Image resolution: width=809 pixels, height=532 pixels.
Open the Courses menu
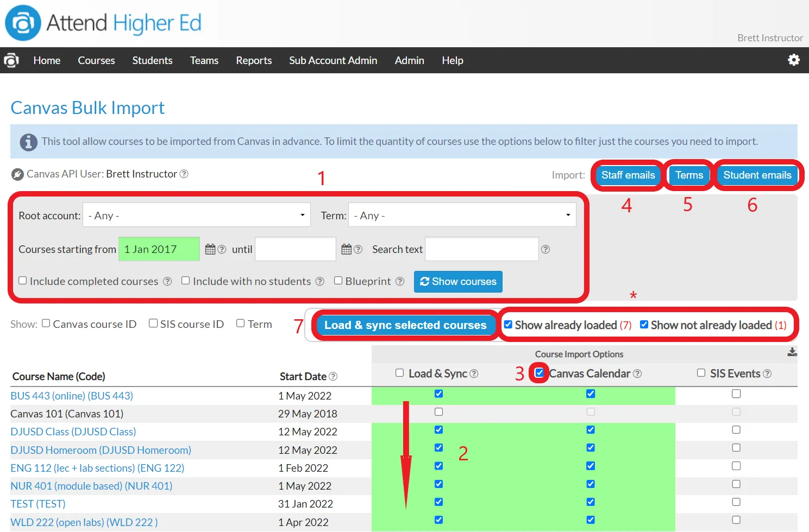click(96, 60)
